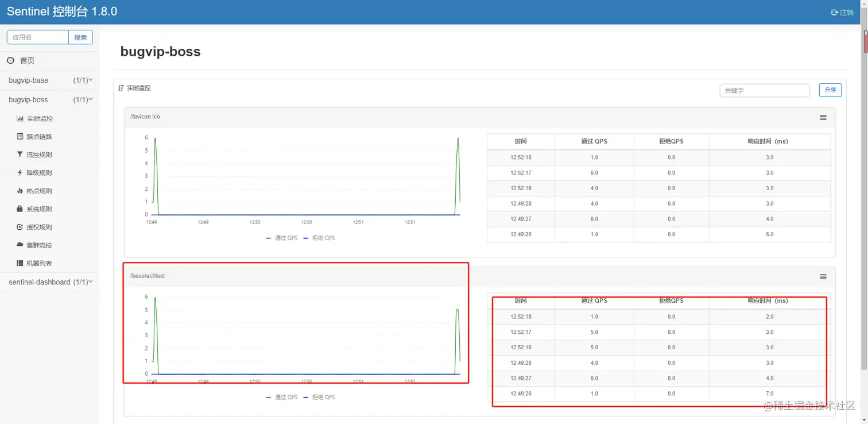Expand the bugvip-base application node

[x=50, y=80]
